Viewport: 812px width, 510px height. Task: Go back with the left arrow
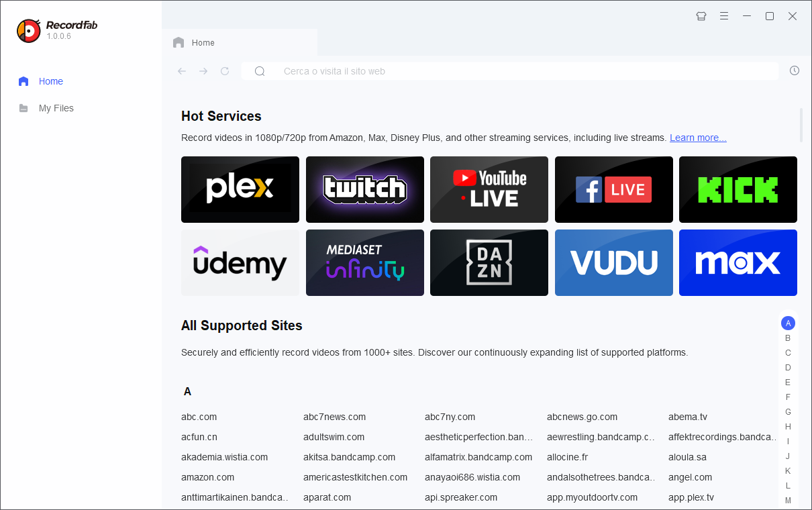click(182, 71)
